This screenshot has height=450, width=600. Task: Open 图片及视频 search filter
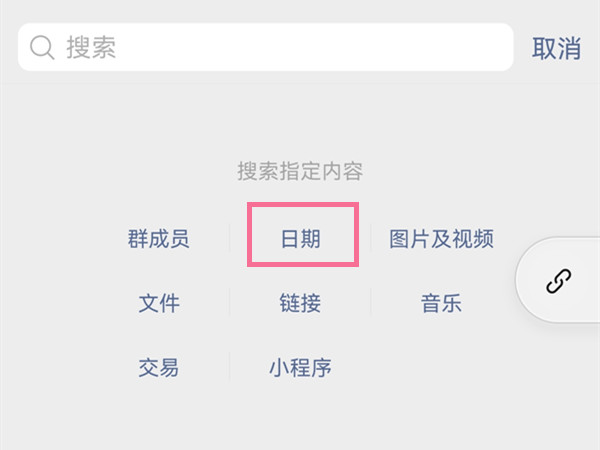(441, 239)
